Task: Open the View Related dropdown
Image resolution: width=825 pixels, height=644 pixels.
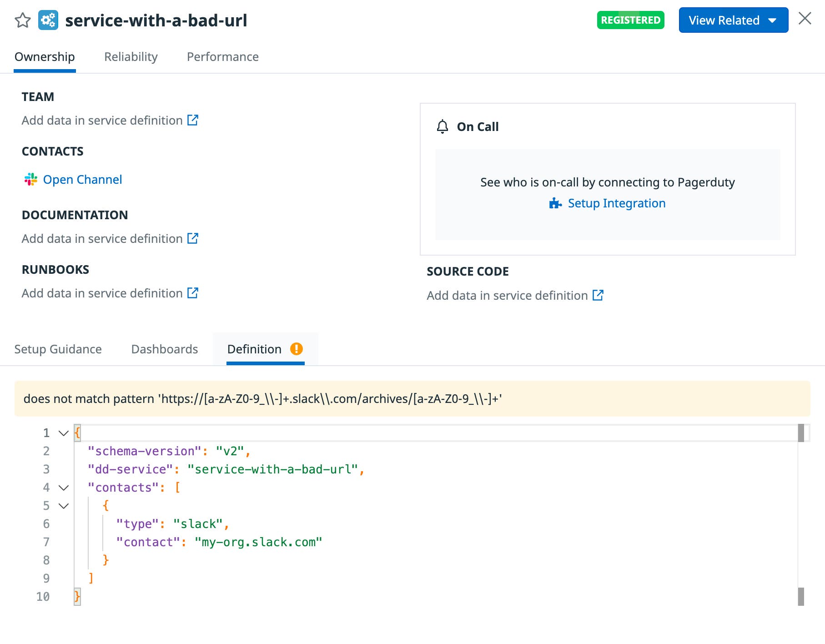Action: click(x=733, y=20)
